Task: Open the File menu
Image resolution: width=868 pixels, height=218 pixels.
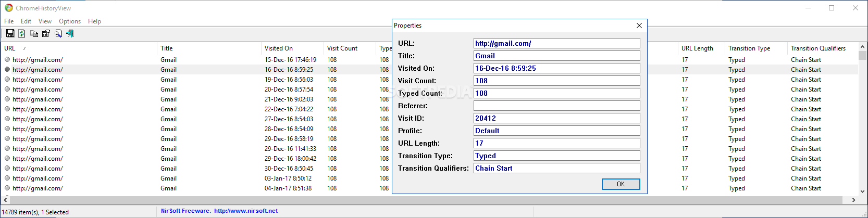Action: click(9, 21)
